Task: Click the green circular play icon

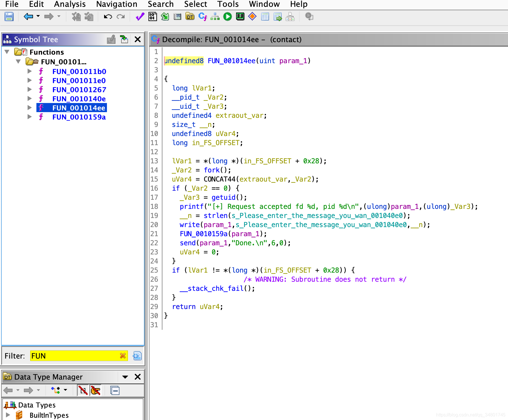Action: point(228,17)
